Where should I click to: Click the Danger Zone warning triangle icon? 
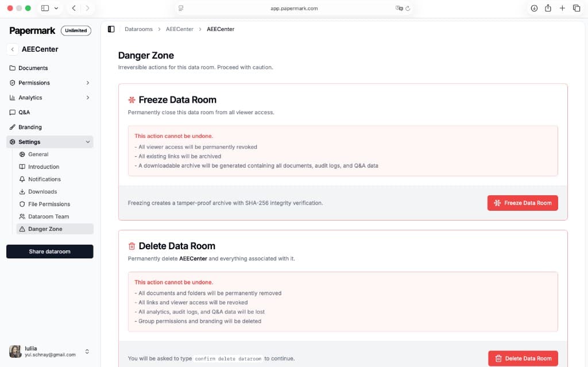22,229
